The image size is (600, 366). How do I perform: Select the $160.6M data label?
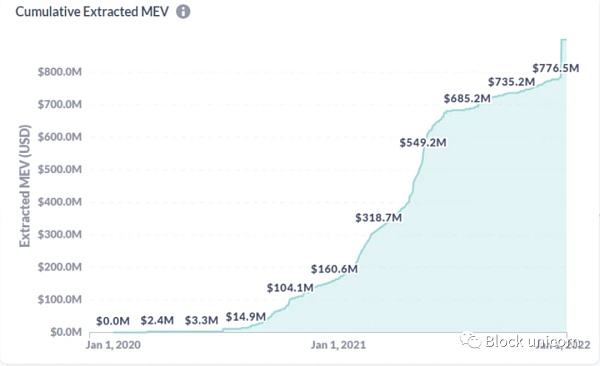point(334,269)
